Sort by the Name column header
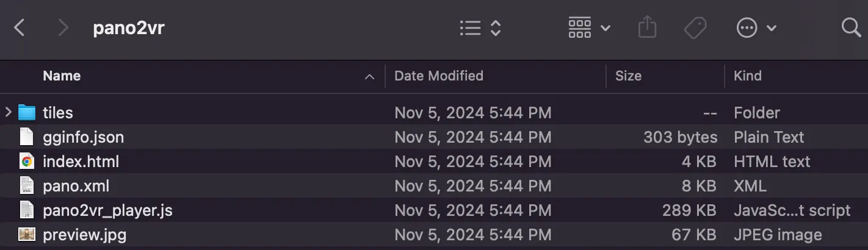Screen dimensions: 868x250 [62, 76]
